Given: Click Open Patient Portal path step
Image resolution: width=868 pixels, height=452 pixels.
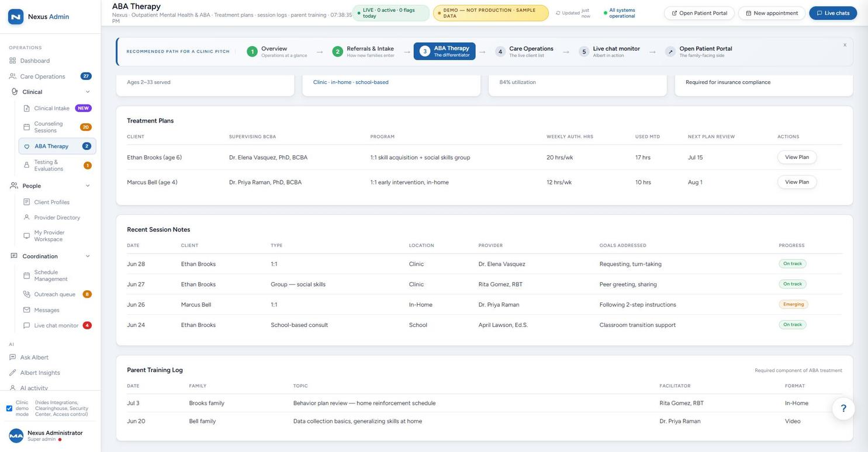Looking at the screenshot, I should click(x=698, y=51).
